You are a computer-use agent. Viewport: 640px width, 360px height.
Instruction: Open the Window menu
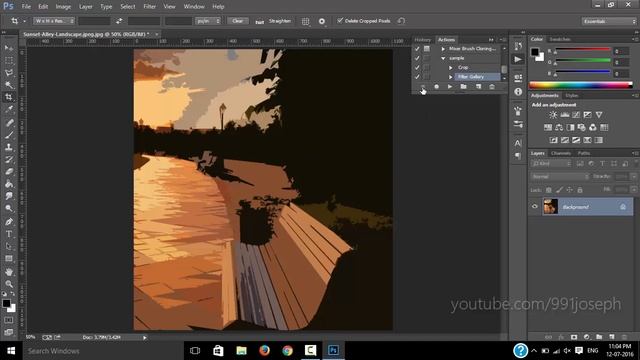[x=194, y=7]
